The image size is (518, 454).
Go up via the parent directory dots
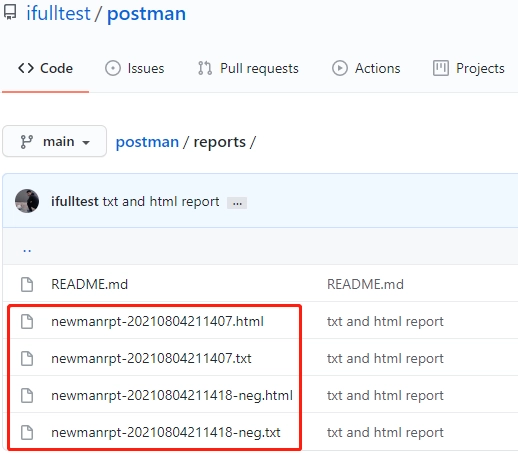27,249
